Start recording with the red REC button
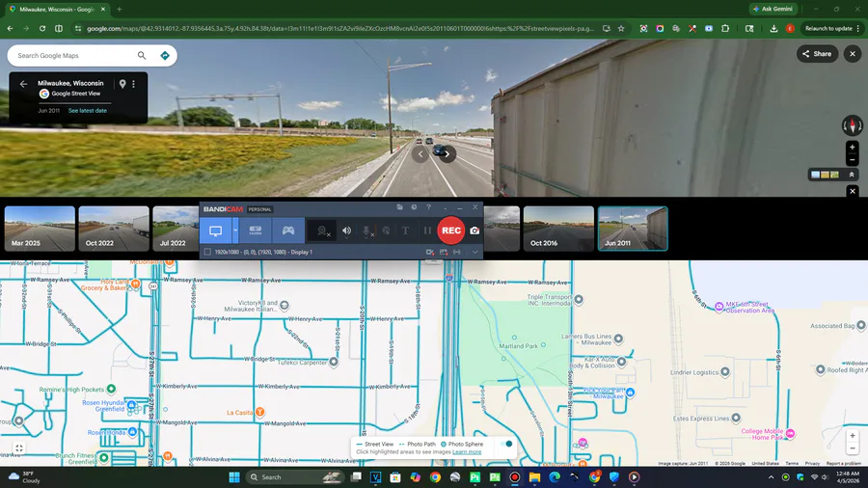 coord(451,230)
